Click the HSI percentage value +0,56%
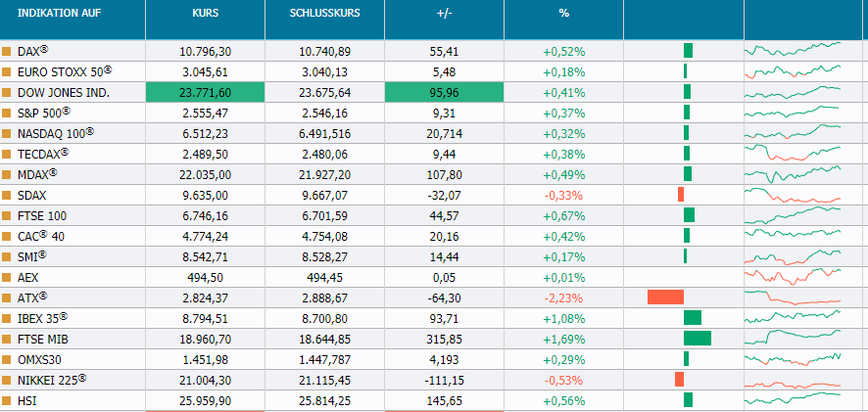 point(563,400)
